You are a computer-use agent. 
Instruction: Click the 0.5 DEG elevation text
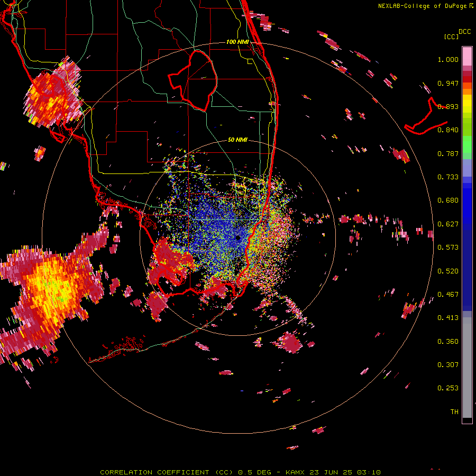pyautogui.click(x=254, y=472)
